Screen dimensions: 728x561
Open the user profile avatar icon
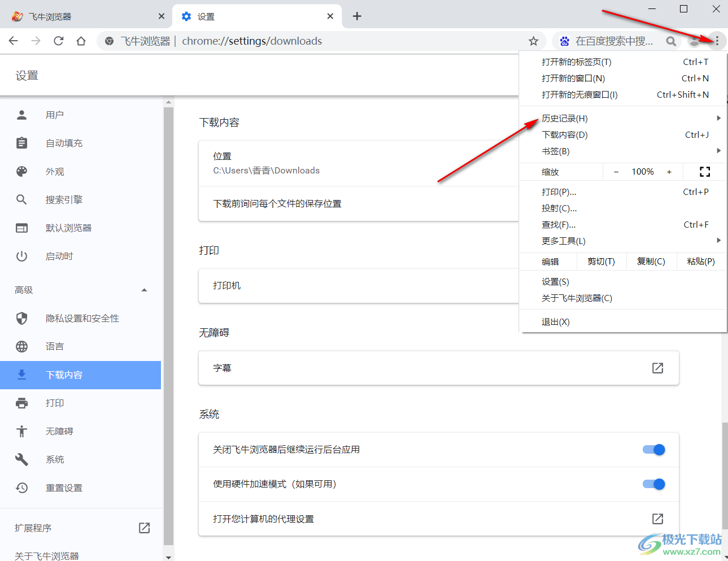[695, 41]
